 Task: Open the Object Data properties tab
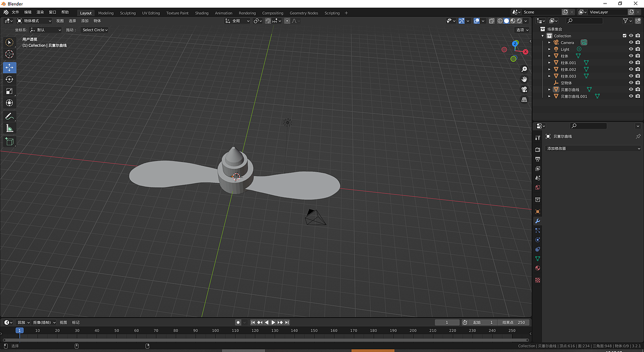[x=537, y=259]
